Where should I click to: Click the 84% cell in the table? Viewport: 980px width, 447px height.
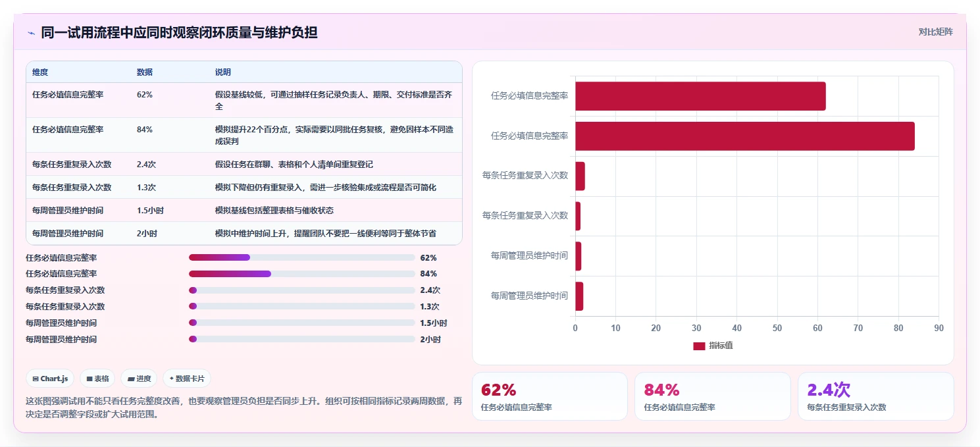[145, 129]
